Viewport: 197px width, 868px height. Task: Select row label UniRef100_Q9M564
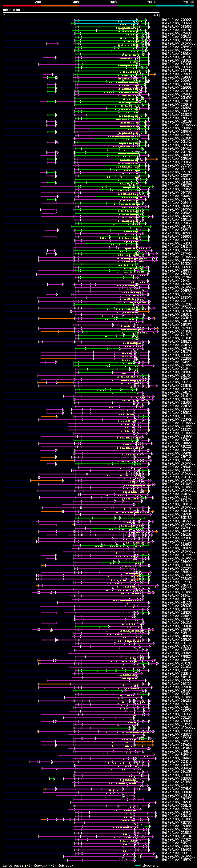(177, 145)
